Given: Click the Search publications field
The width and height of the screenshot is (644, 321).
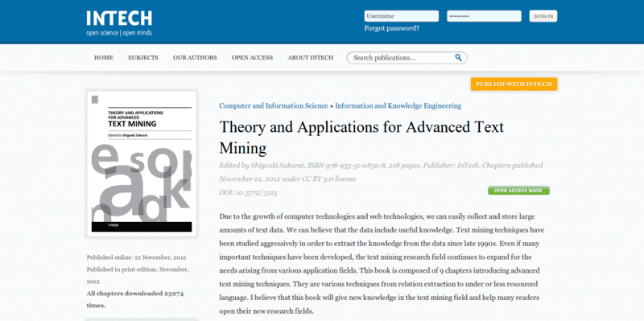Looking at the screenshot, I should [x=407, y=58].
